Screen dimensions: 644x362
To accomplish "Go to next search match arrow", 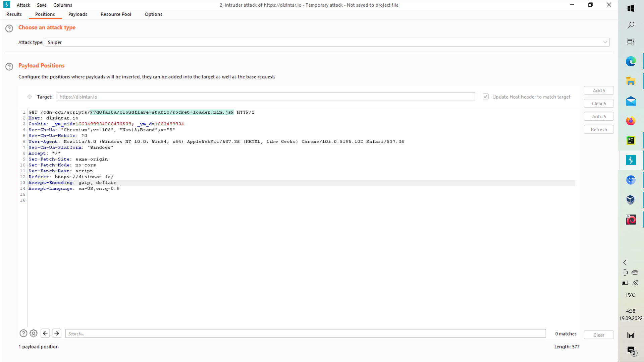I will click(57, 333).
